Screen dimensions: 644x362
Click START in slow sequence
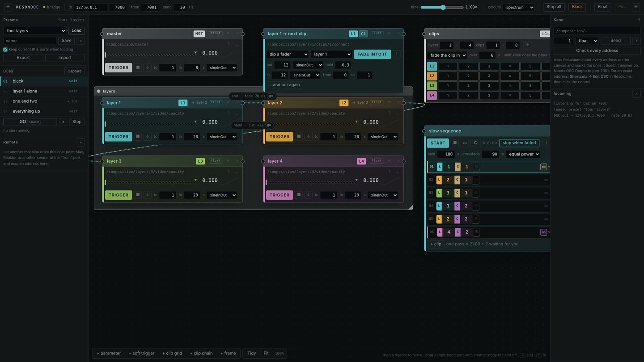[438, 143]
